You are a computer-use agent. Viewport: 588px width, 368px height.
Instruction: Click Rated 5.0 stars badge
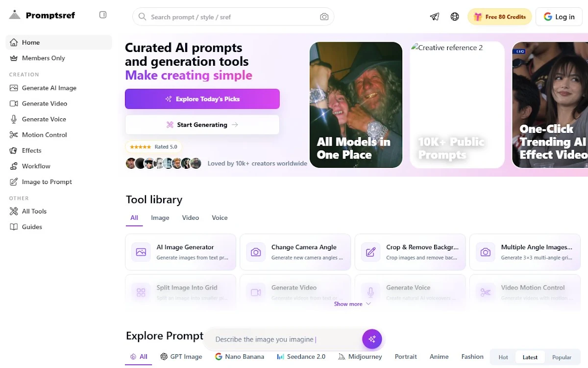pyautogui.click(x=153, y=147)
